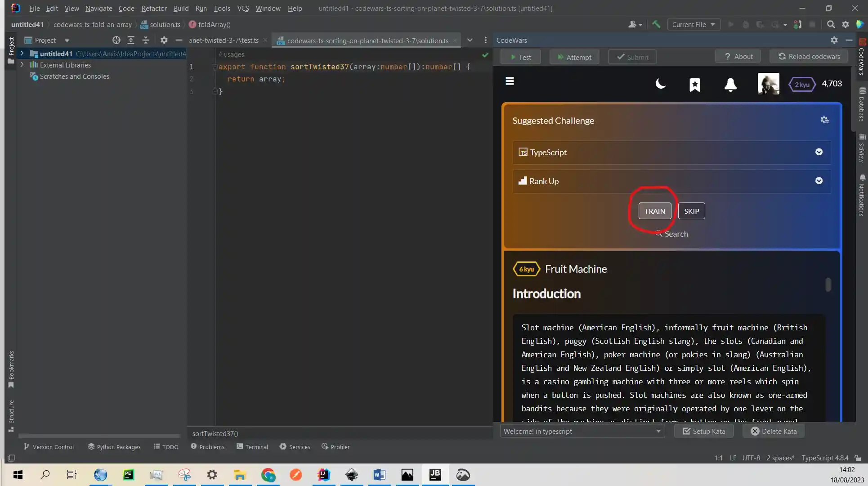Open the CodeWars bookmarks icon
This screenshot has width=868, height=486.
coord(695,85)
